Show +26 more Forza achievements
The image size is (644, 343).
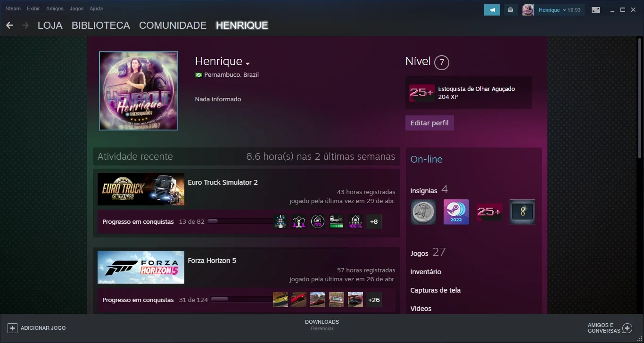374,300
